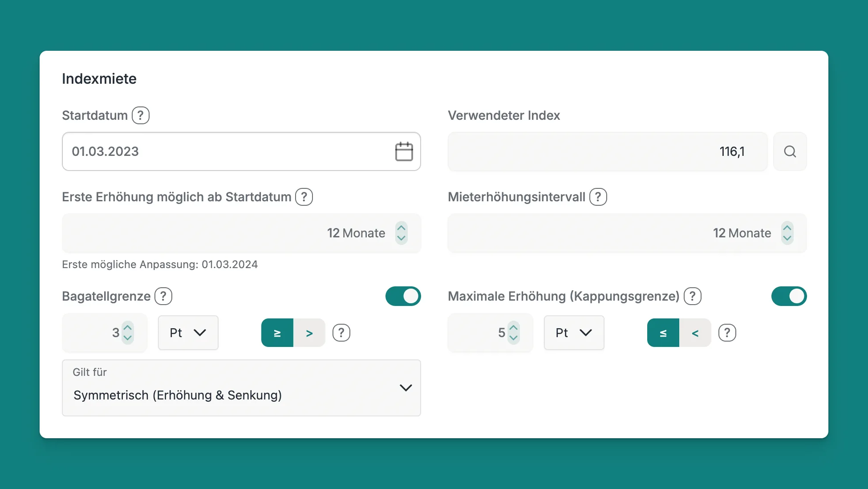Open the Pt unit dropdown for Bagatellgrenze

click(188, 333)
